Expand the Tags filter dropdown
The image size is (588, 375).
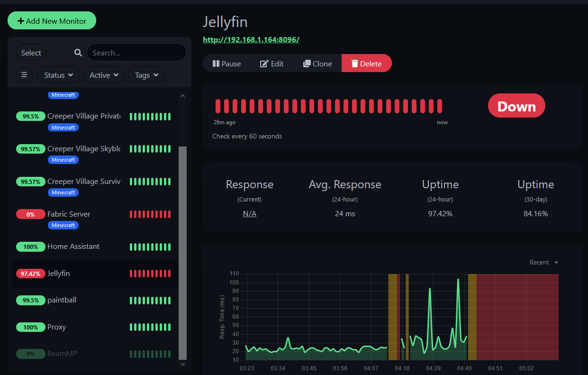coord(146,75)
